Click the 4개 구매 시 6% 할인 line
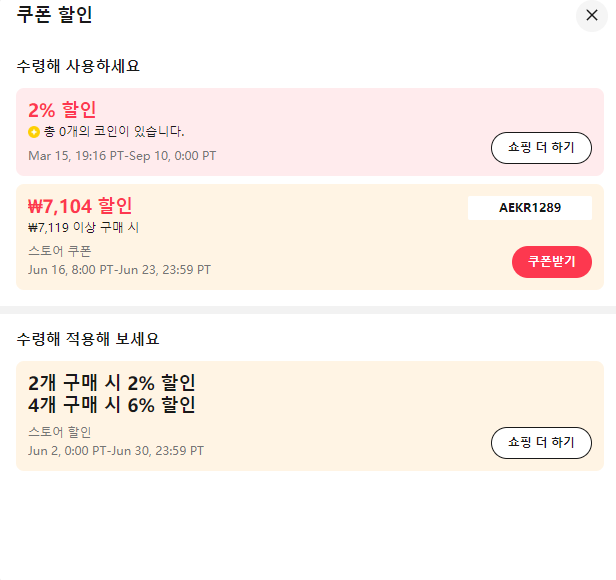This screenshot has height=580, width=616. (112, 404)
